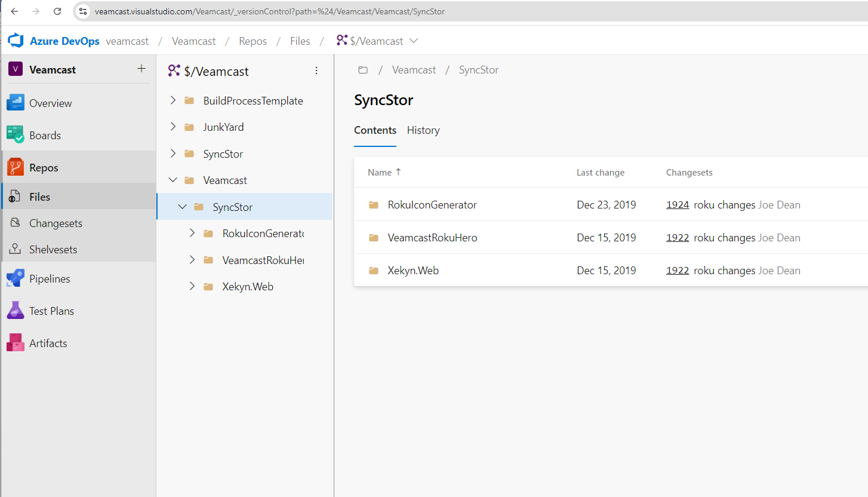Image resolution: width=868 pixels, height=497 pixels.
Task: Sort by the Name column header
Action: pos(384,173)
